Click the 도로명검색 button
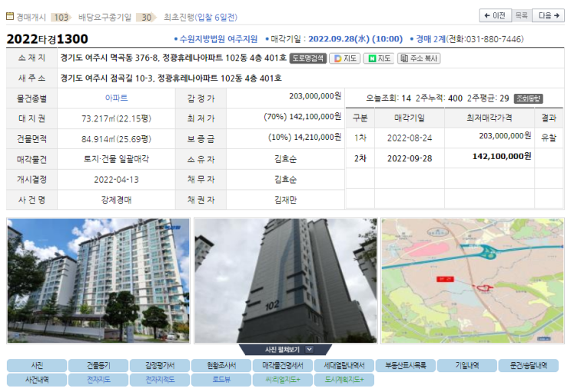This screenshot has width=571, height=392. click(307, 58)
